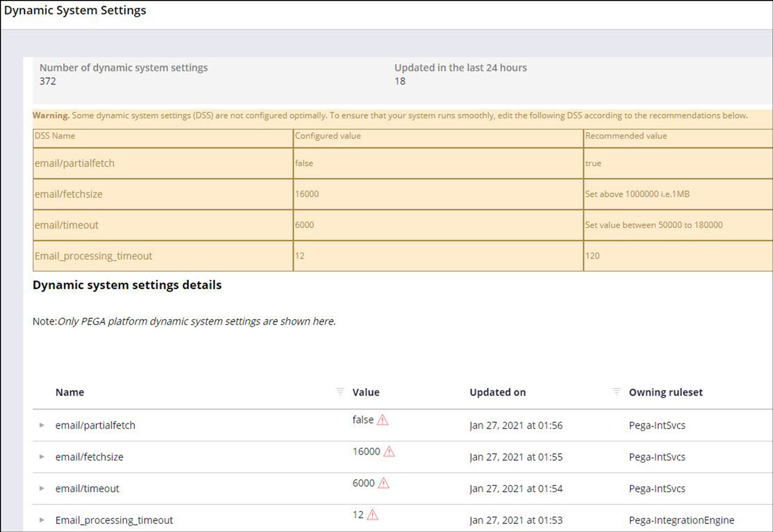The height and width of the screenshot is (532, 773).
Task: Click warning icon beside false value
Action: click(382, 420)
